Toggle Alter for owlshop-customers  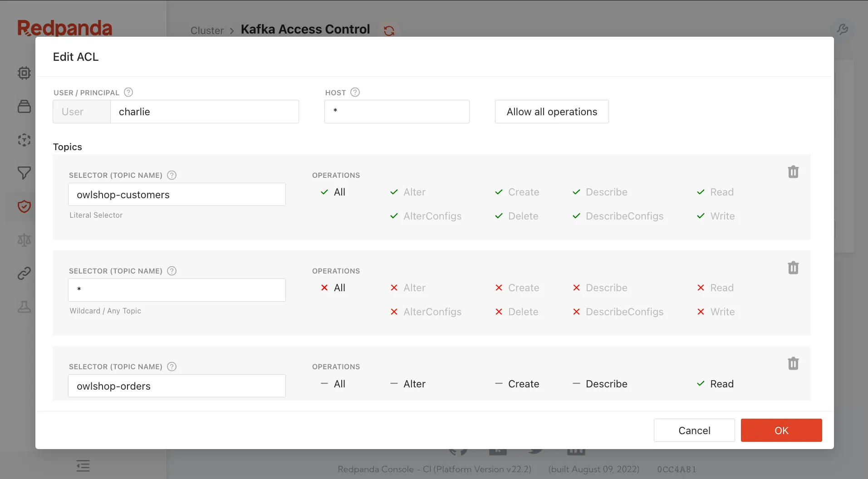tap(408, 192)
